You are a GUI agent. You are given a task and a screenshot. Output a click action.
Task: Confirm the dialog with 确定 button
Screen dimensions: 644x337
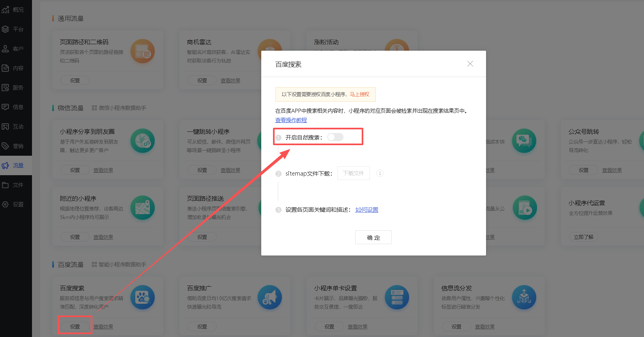click(373, 237)
